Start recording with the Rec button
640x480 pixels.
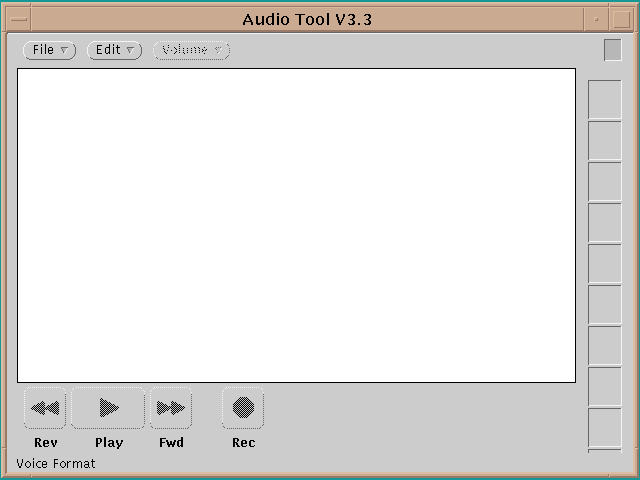click(243, 408)
